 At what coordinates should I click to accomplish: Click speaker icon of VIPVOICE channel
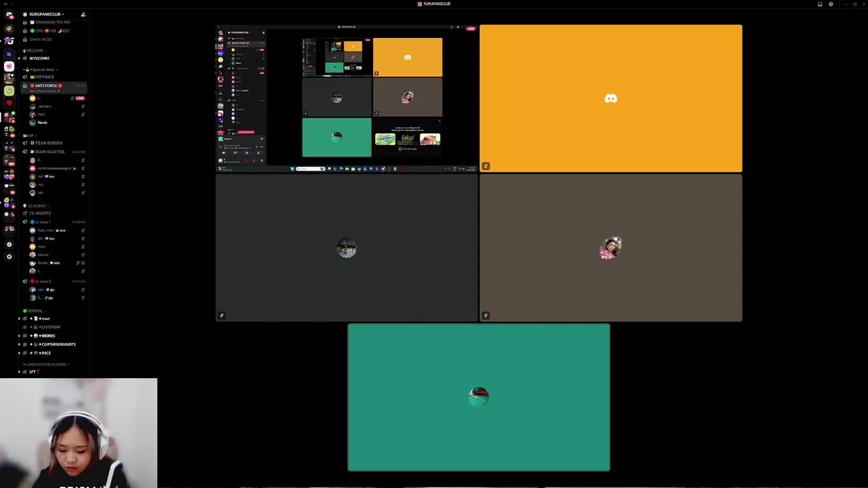(25, 77)
